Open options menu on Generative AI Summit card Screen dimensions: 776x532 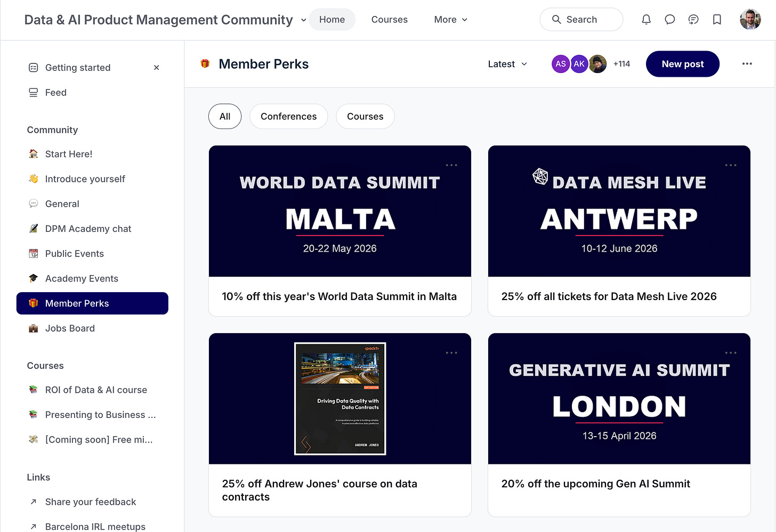coord(731,353)
